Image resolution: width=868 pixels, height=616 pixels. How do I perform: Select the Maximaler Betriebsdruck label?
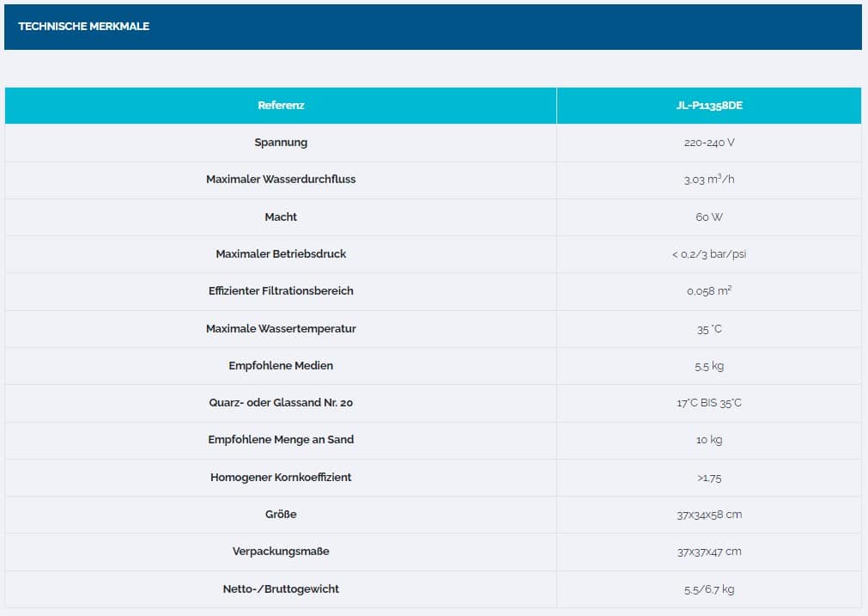click(281, 254)
